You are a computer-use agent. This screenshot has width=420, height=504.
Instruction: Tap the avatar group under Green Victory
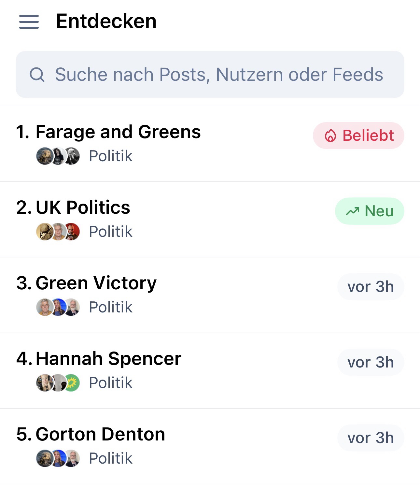(x=58, y=307)
